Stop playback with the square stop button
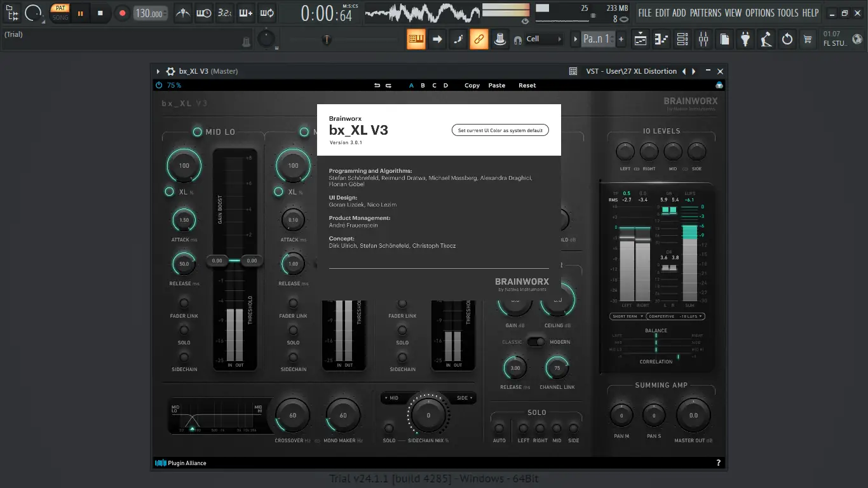868x488 pixels. 100,13
